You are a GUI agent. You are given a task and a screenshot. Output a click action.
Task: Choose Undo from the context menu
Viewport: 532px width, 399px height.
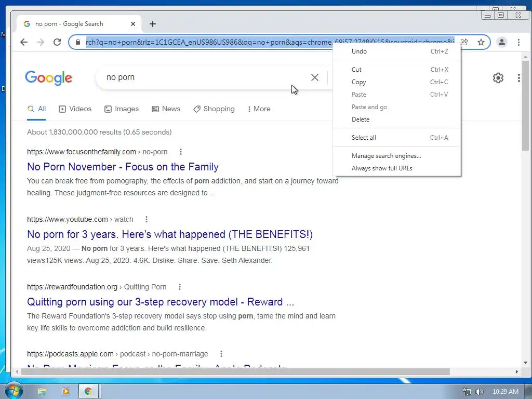click(x=397, y=51)
